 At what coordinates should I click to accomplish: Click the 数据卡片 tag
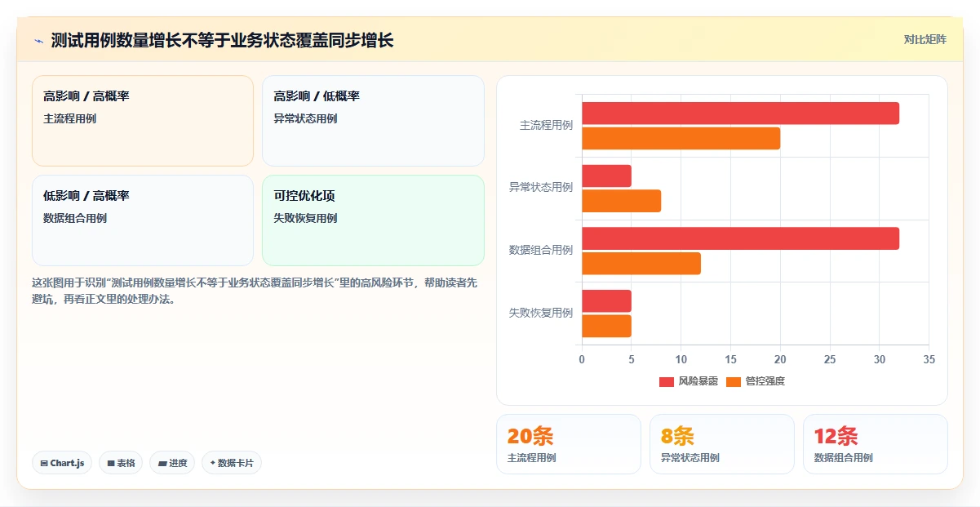pos(232,463)
